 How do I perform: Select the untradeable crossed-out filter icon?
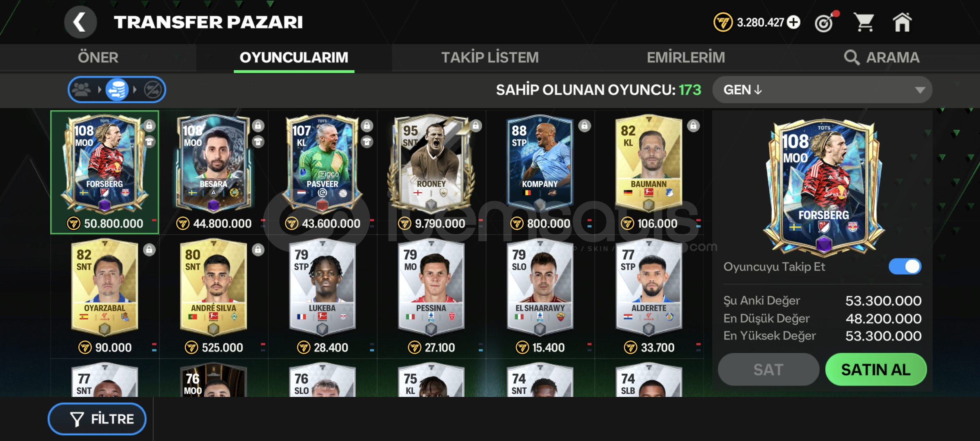[x=153, y=89]
